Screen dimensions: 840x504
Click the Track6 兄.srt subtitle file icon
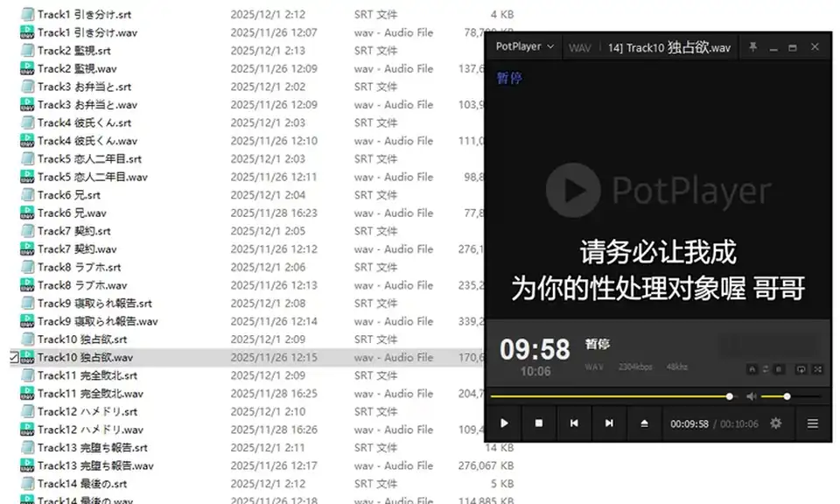(27, 195)
